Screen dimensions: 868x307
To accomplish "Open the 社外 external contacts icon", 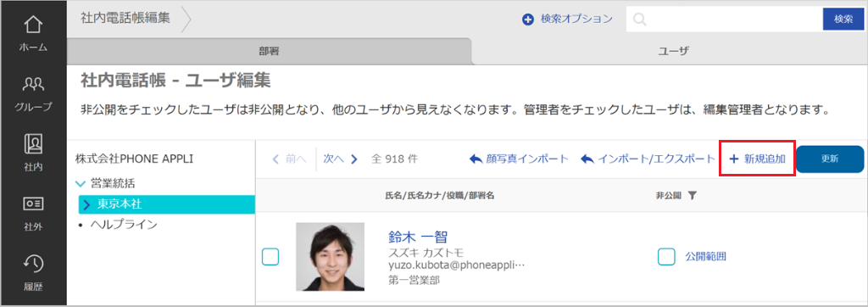I will [x=33, y=204].
